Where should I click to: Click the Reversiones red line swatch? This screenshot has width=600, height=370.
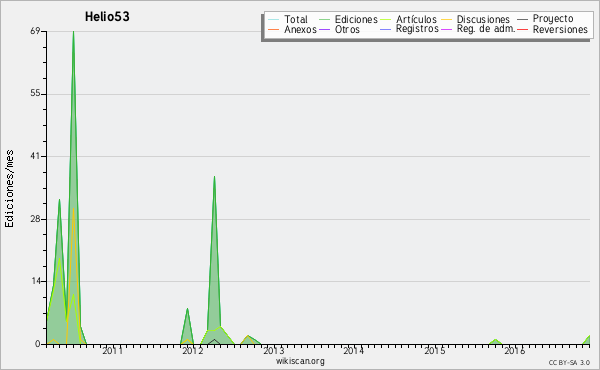click(x=522, y=29)
